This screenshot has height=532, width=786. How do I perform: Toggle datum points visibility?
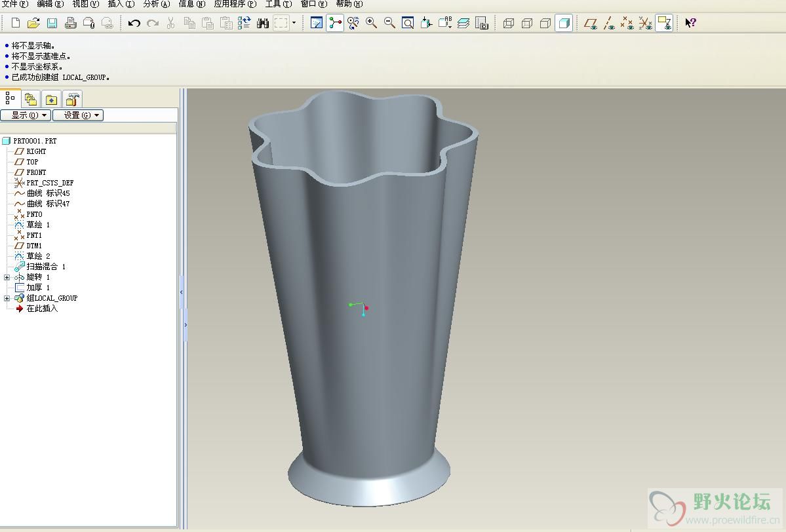tap(627, 22)
